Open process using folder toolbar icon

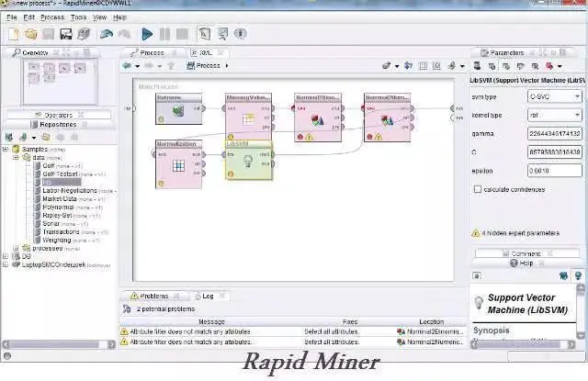coord(30,34)
